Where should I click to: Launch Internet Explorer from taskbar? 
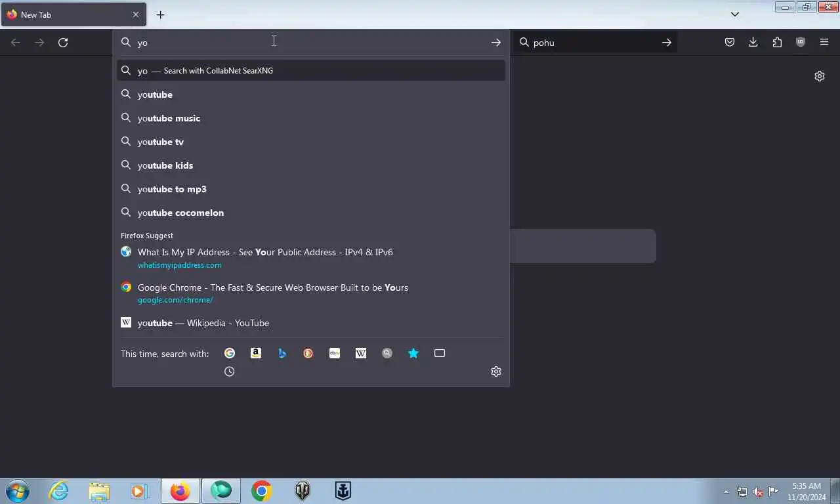click(x=58, y=491)
